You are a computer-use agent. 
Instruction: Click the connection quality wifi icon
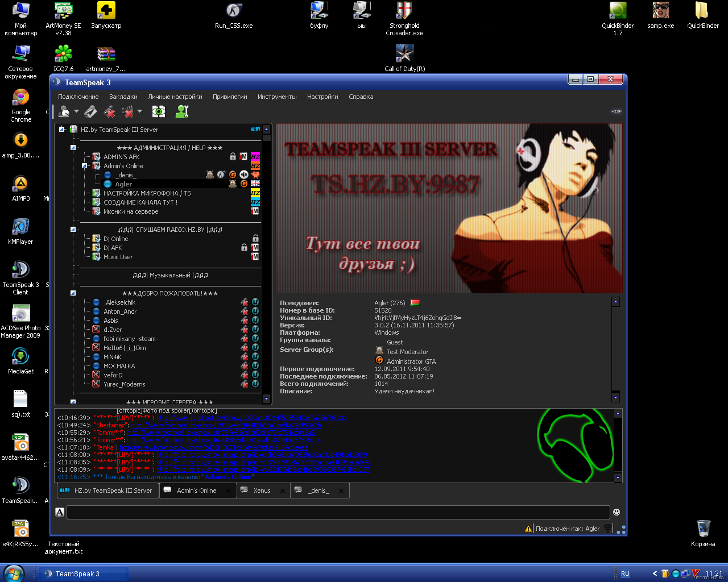(608, 529)
